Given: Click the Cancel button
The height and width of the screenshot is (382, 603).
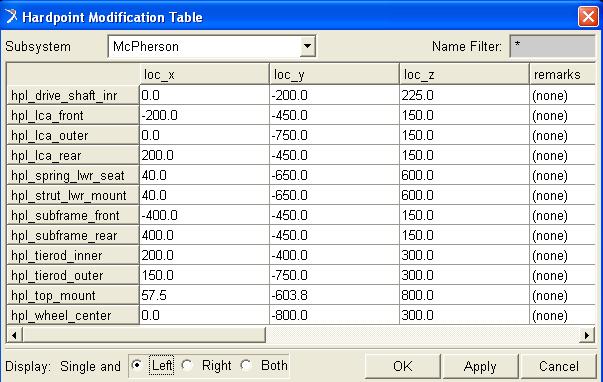Looking at the screenshot, I should coord(558,366).
